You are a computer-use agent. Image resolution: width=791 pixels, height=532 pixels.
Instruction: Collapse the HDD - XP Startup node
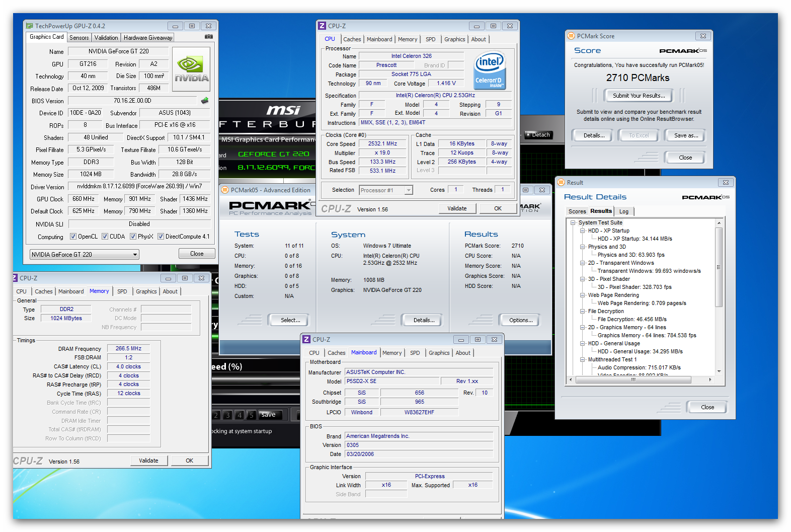click(582, 231)
